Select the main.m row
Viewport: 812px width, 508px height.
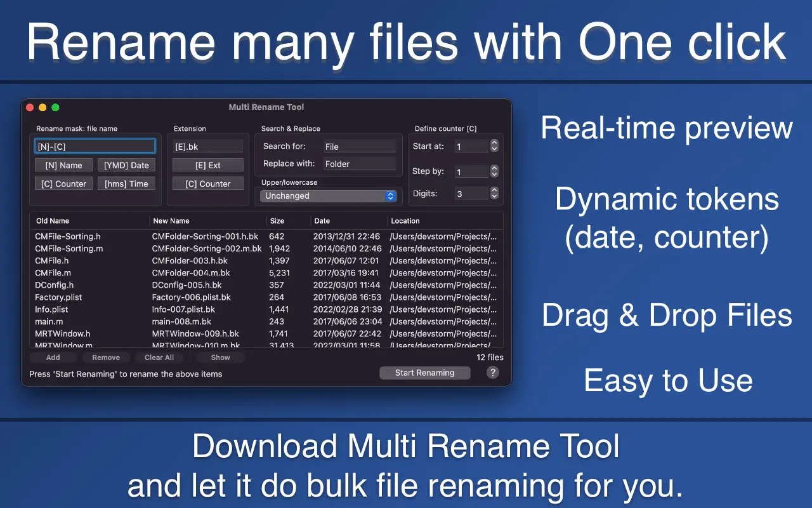click(266, 321)
